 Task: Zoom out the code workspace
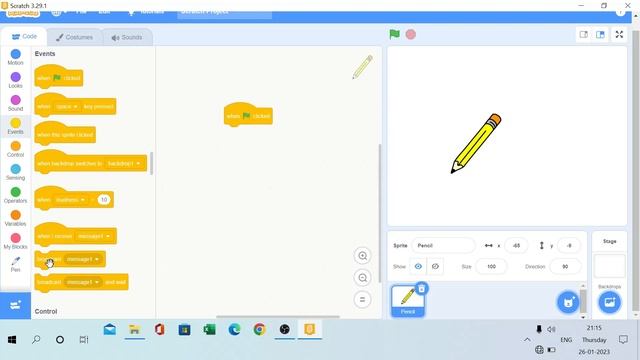point(362,278)
